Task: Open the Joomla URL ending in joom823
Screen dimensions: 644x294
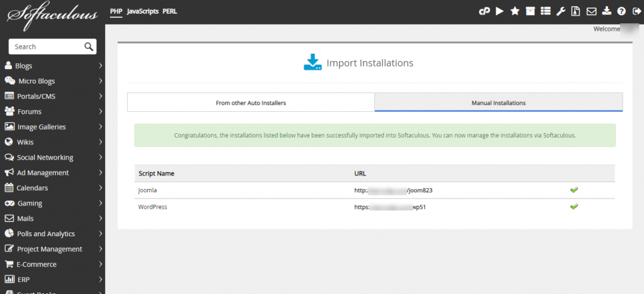Action: click(x=394, y=190)
